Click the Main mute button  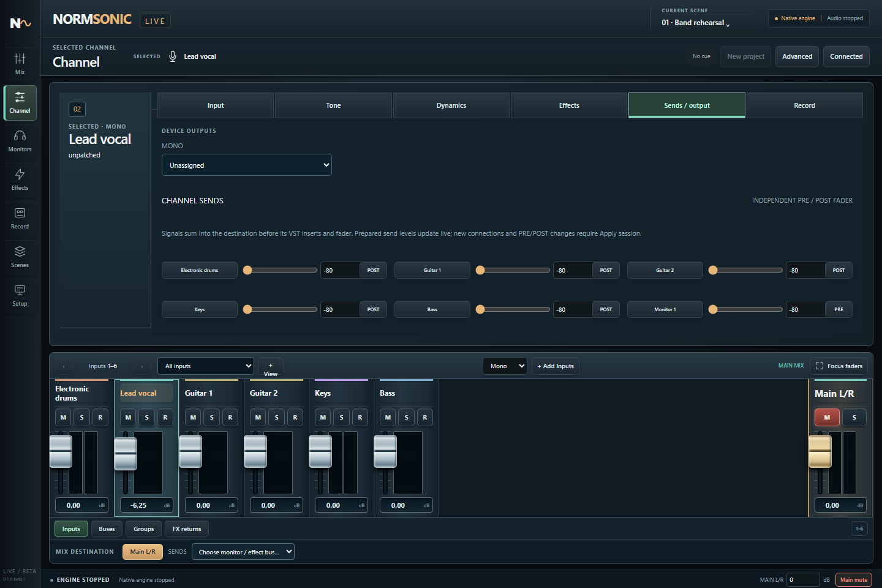click(854, 579)
